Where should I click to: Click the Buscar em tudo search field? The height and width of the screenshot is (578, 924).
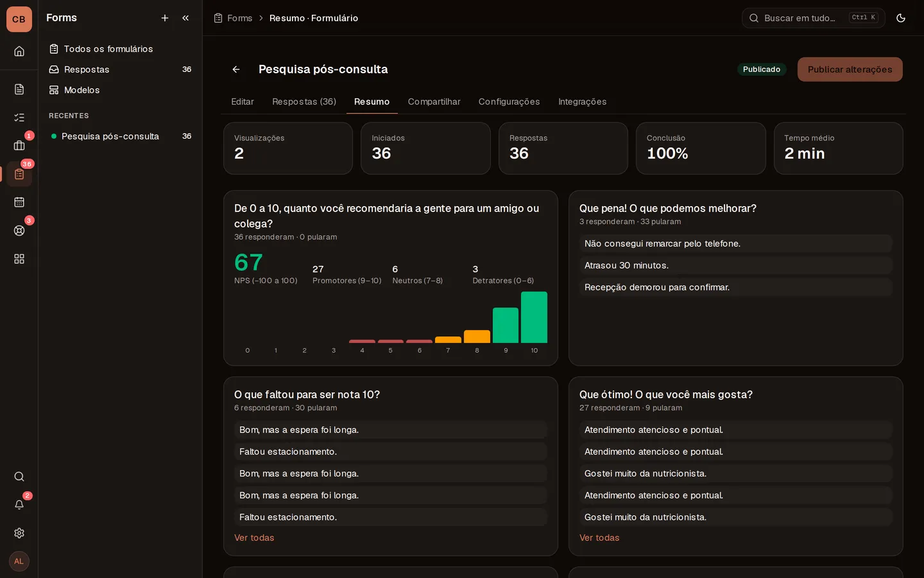814,18
